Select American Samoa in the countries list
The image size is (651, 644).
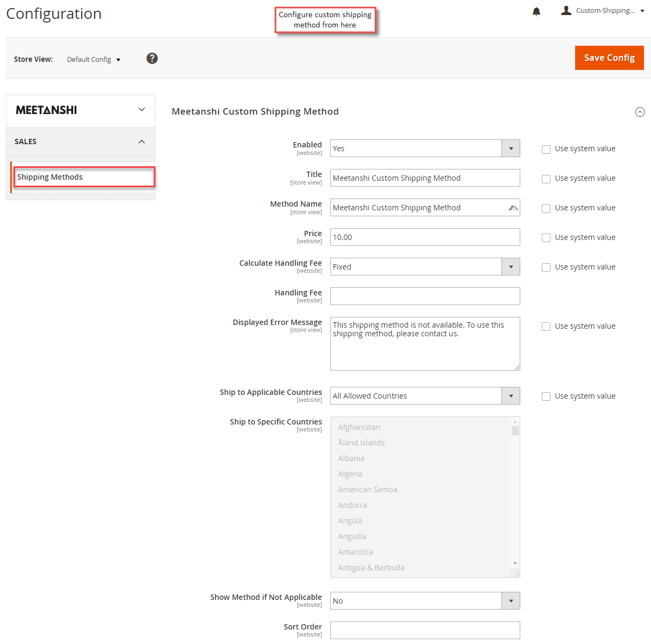(x=368, y=490)
